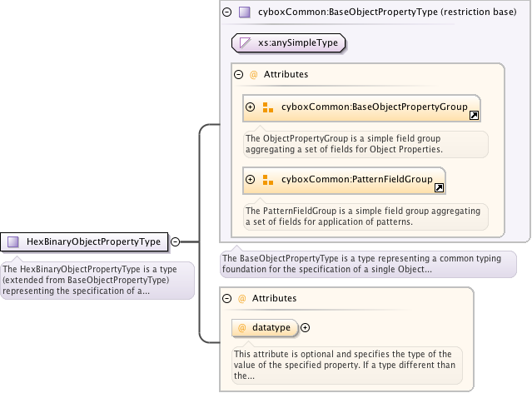Click the PatternFieldGroup orange group icon

[x=268, y=179]
